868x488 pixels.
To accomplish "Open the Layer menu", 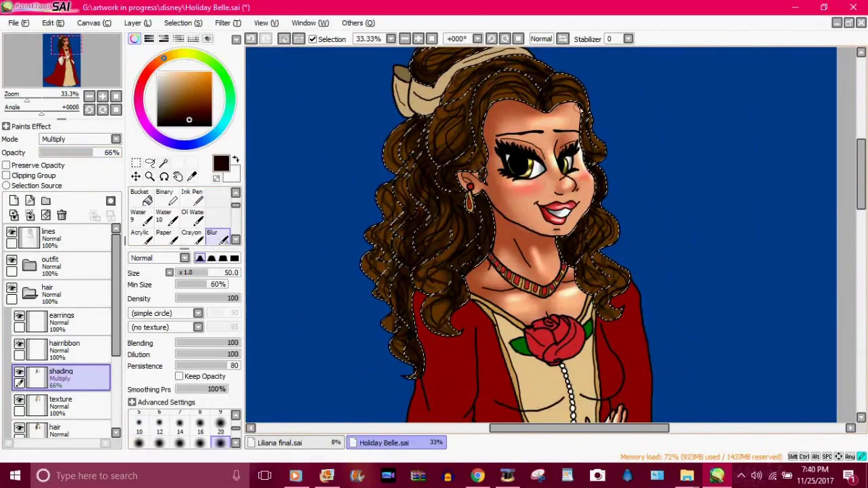I will 138,23.
